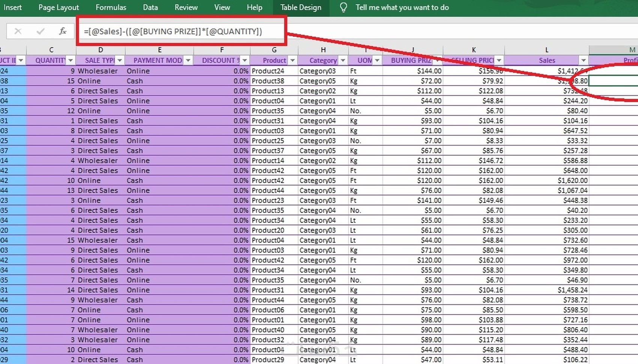638x364 pixels.
Task: Open the Data ribbon tab
Action: coord(150,7)
